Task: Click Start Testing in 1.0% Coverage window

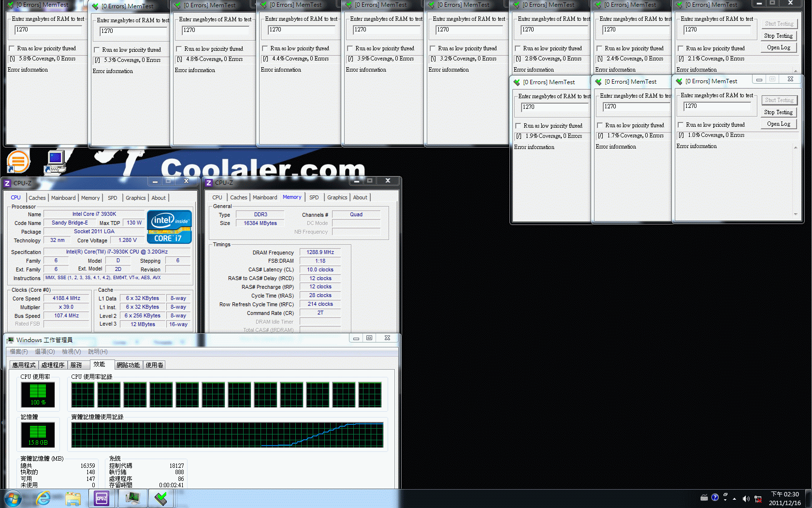Action: coord(779,100)
